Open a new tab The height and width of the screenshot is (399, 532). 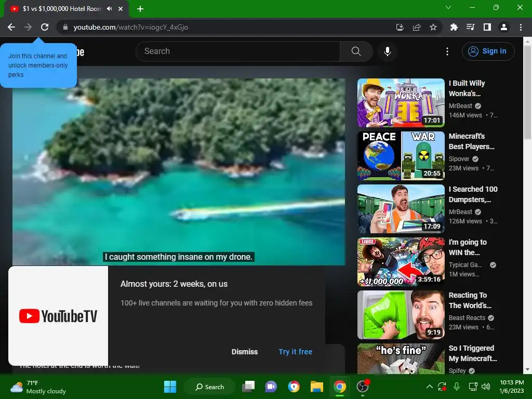140,9
